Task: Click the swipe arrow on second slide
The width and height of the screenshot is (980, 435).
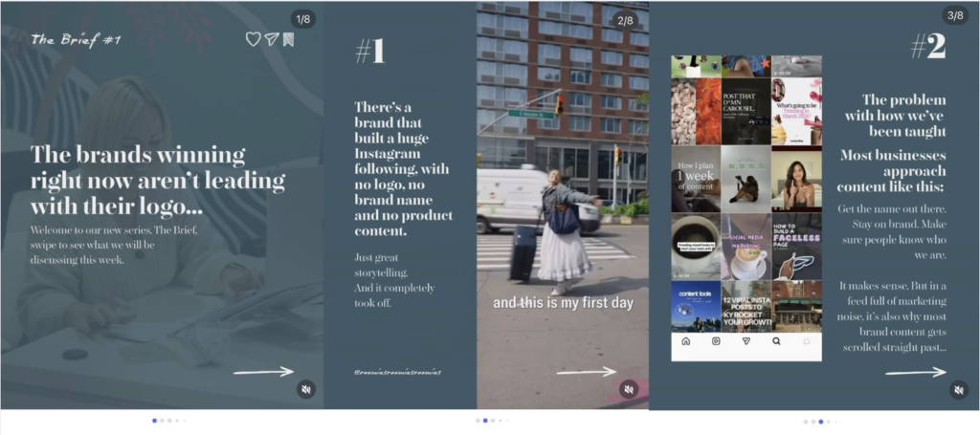Action: [586, 371]
